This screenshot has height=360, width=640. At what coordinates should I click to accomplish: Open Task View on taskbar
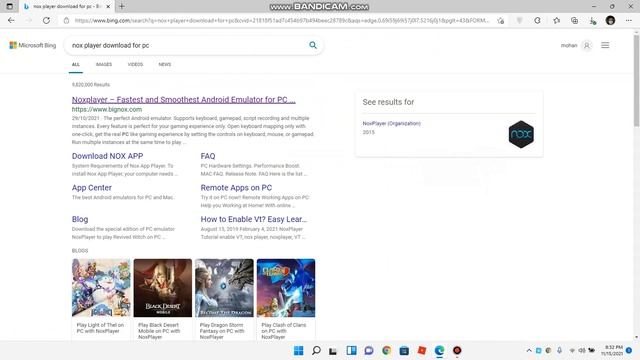point(333,351)
